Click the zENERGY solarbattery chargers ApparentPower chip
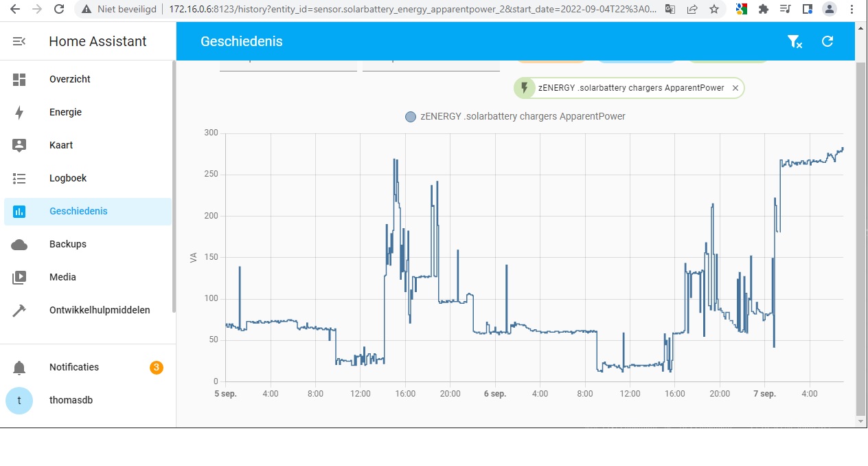Image resolution: width=868 pixels, height=466 pixels. (x=630, y=89)
